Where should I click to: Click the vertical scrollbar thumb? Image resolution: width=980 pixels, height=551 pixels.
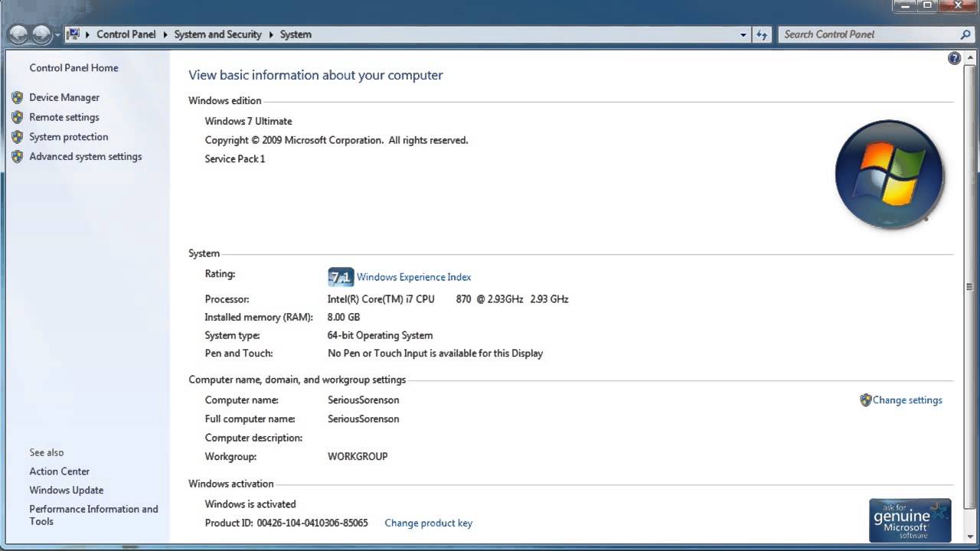coord(971,288)
